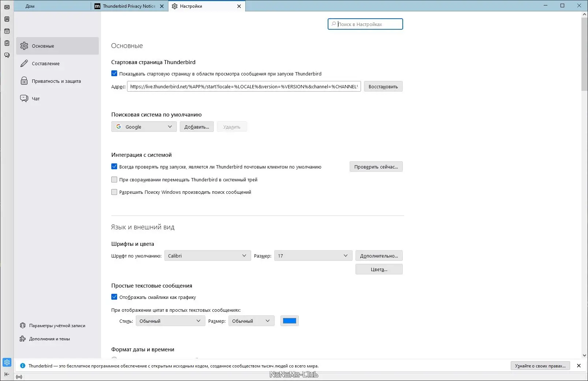Open Дополнения и темы link

tap(49, 339)
